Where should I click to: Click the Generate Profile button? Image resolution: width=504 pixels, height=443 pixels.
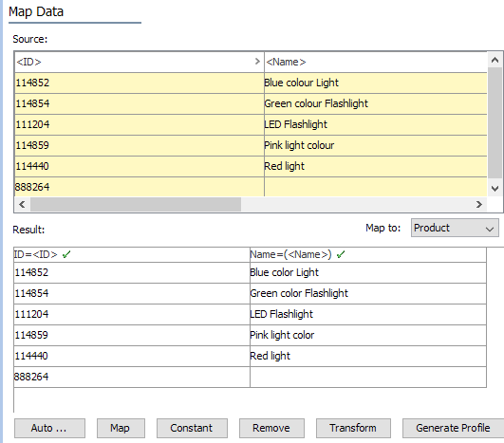(453, 428)
